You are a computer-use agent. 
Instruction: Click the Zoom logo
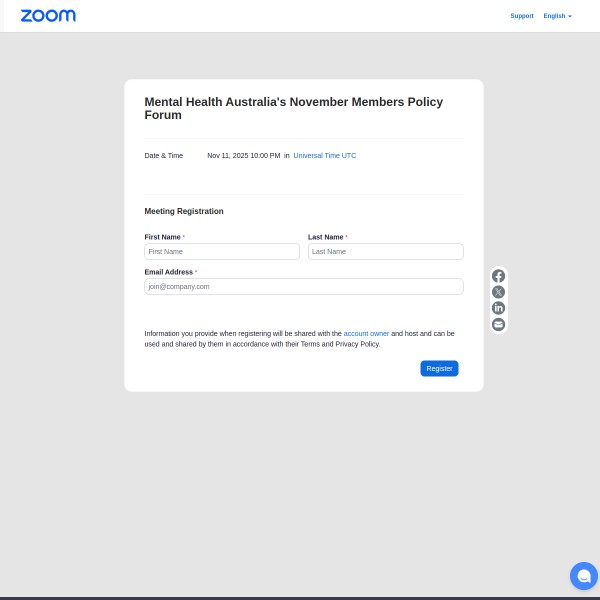[48, 16]
